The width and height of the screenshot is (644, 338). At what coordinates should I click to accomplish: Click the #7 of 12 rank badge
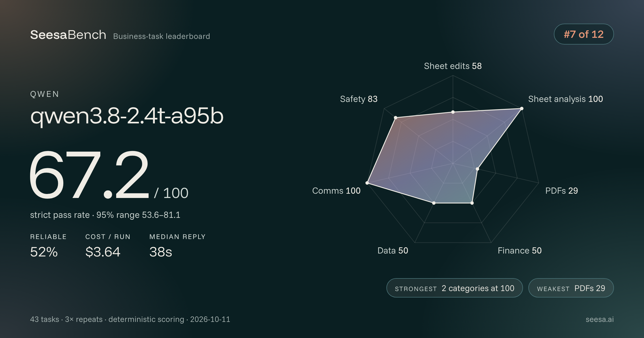[x=584, y=34]
